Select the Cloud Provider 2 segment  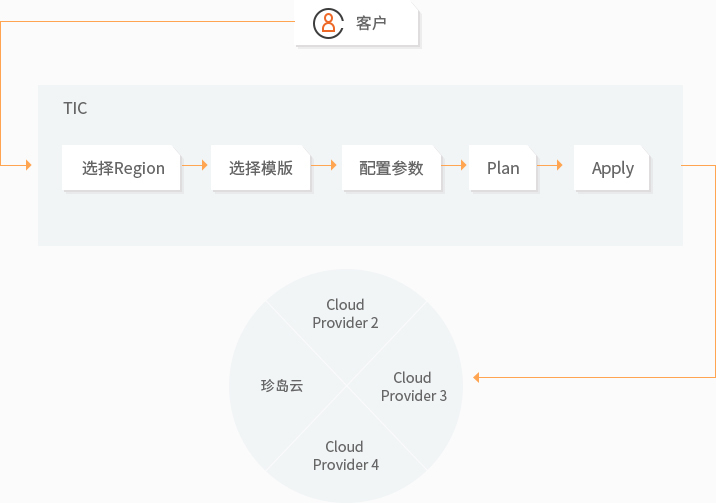(x=345, y=314)
